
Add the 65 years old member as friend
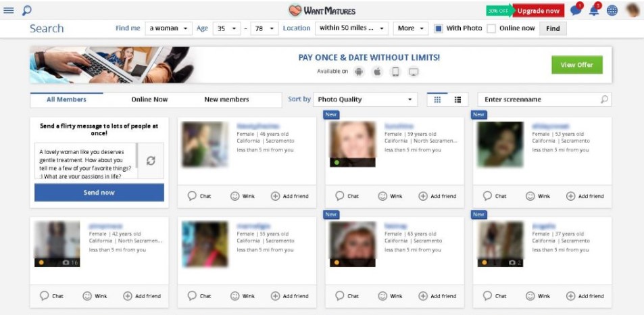pyautogui.click(x=437, y=295)
